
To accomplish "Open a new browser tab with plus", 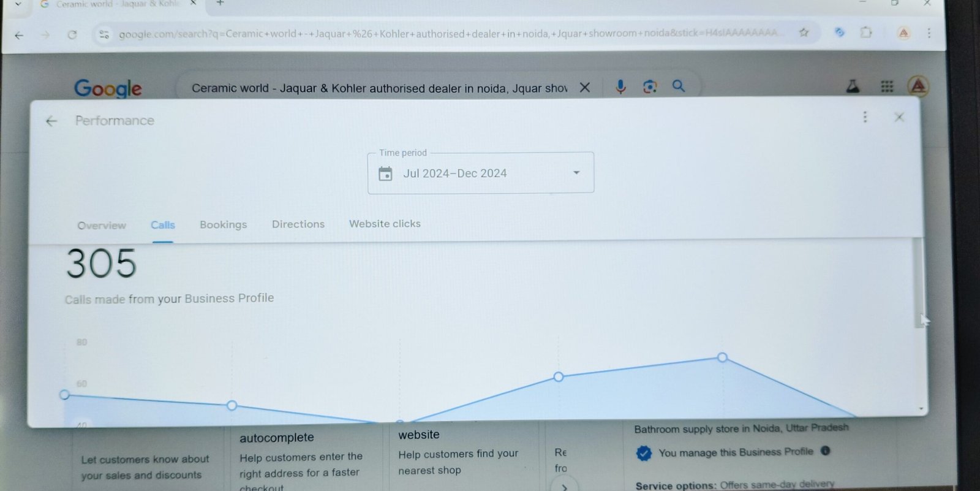I will tap(221, 3).
